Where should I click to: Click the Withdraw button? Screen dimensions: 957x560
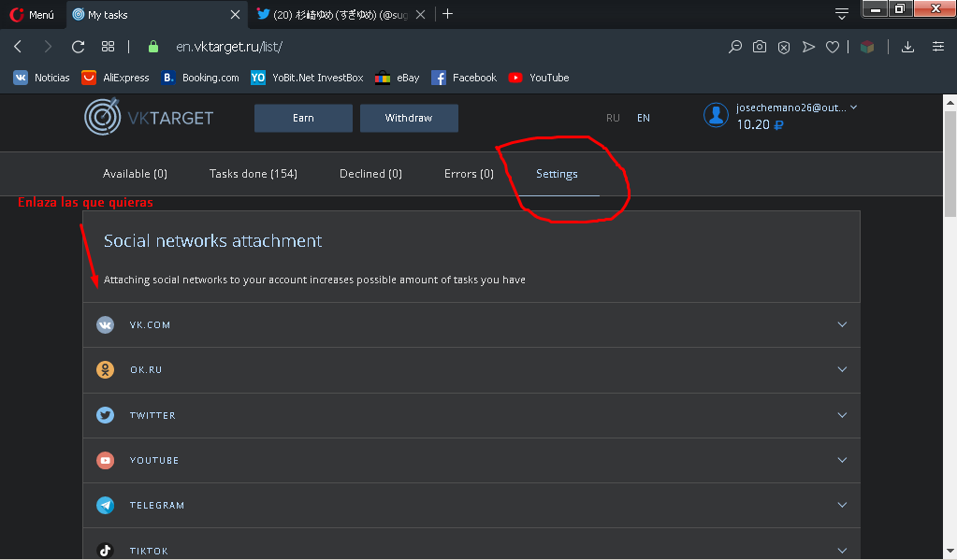[409, 118]
